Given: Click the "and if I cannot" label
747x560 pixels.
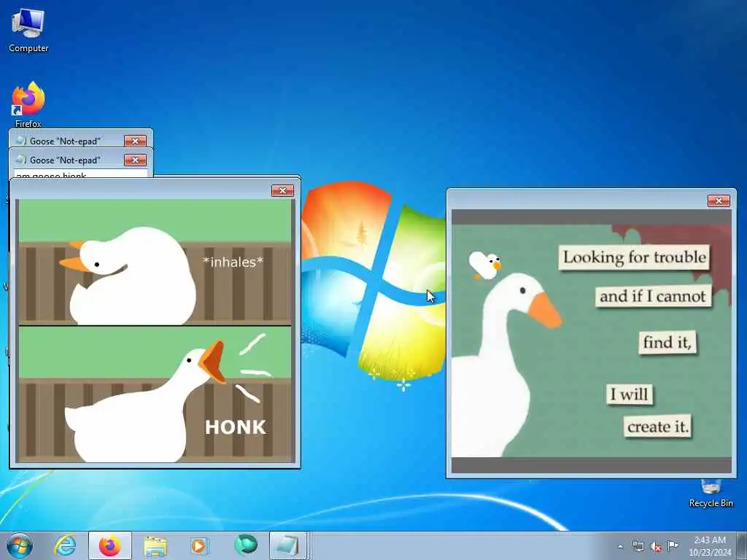Looking at the screenshot, I should (x=653, y=296).
